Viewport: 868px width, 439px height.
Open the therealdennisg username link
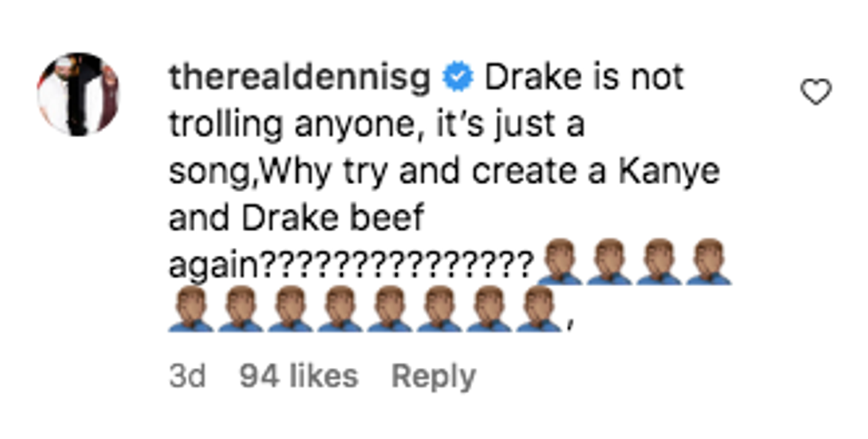tap(299, 78)
